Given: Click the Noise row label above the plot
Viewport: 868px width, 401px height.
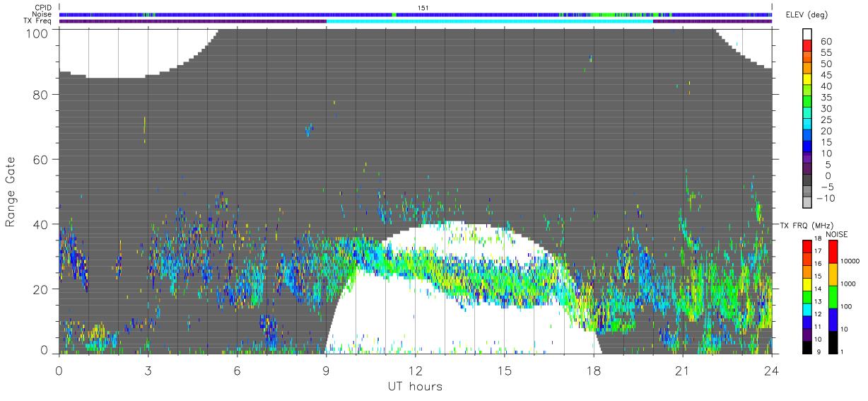Looking at the screenshot, I should click(x=42, y=14).
